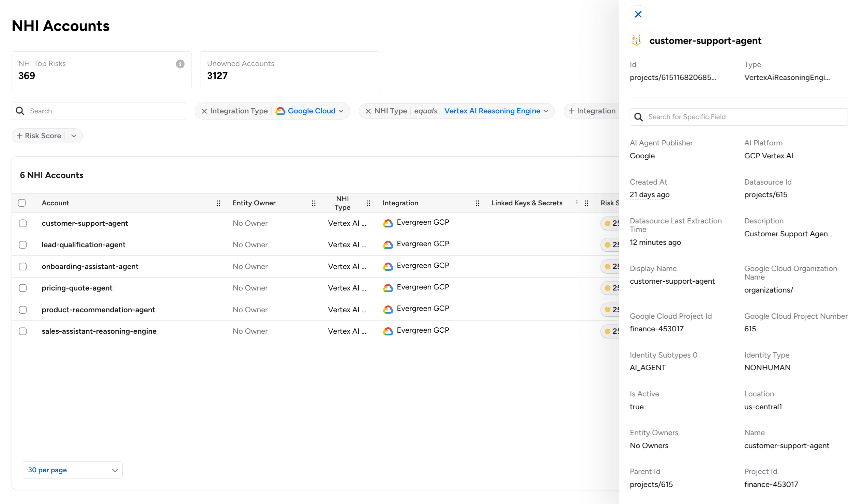The width and height of the screenshot is (850, 504).
Task: Select the pricing-quote-agent row checkbox
Action: pyautogui.click(x=23, y=288)
